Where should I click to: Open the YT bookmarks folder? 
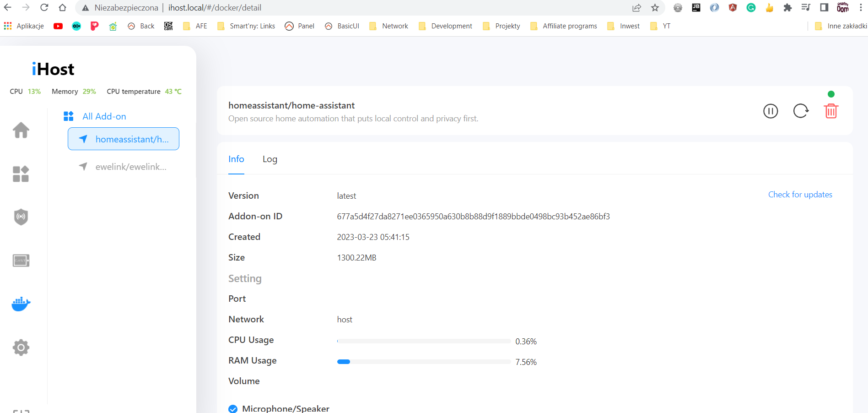pos(660,26)
